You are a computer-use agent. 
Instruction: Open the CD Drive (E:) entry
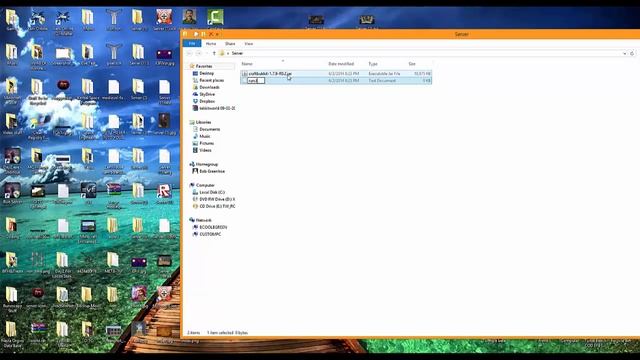[217, 206]
